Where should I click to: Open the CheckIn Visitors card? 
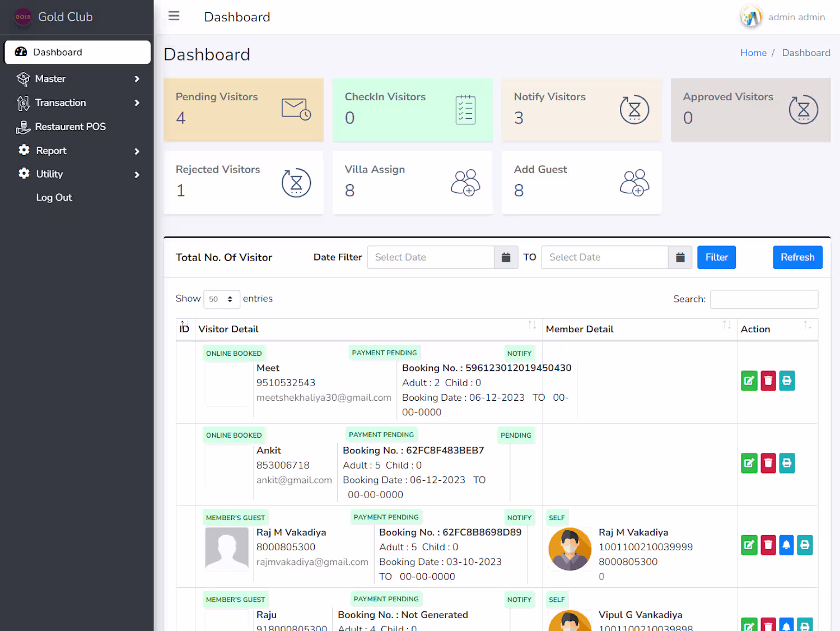coord(413,110)
